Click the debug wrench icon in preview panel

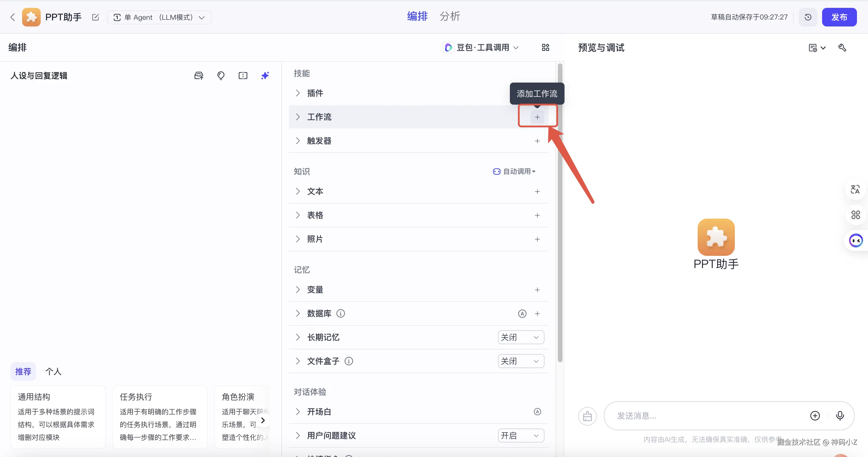pyautogui.click(x=842, y=47)
